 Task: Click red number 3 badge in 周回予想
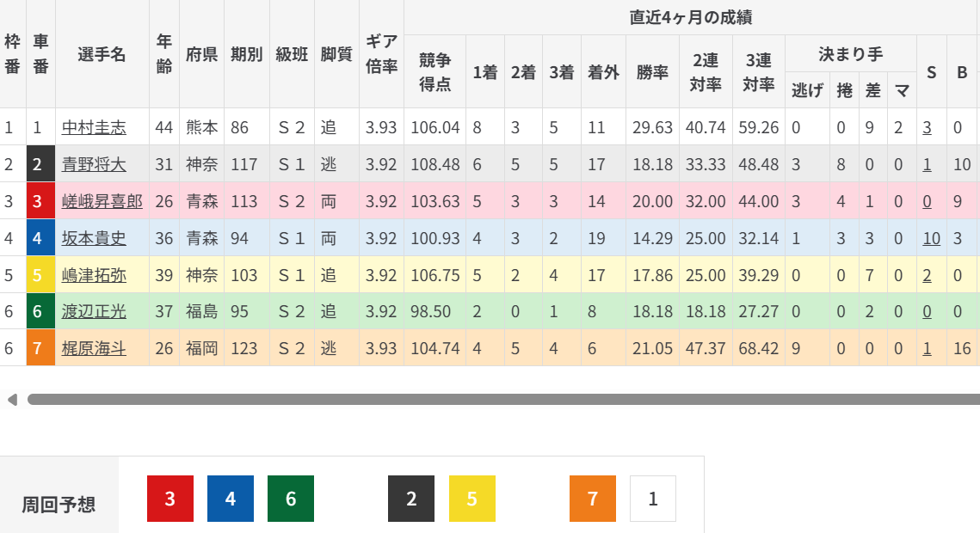[x=170, y=499]
